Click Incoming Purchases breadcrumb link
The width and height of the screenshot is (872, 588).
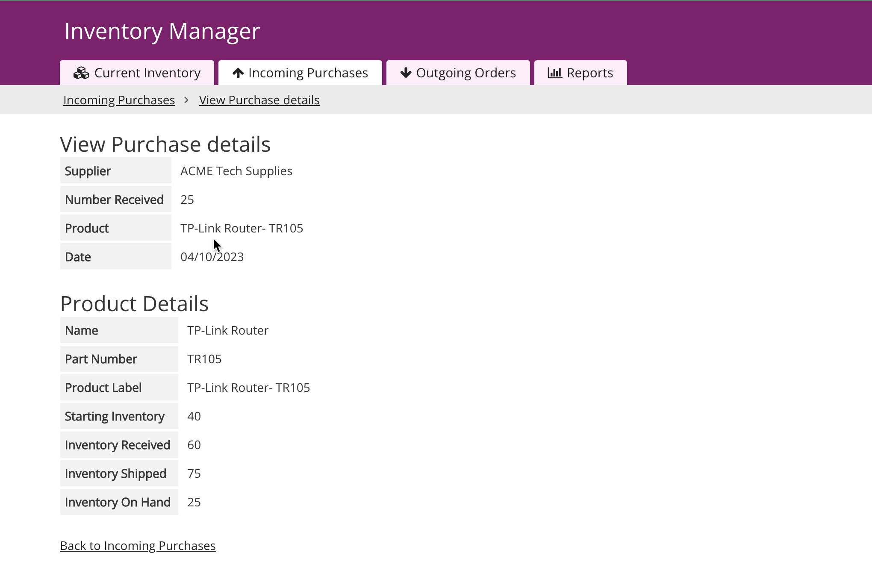point(119,100)
